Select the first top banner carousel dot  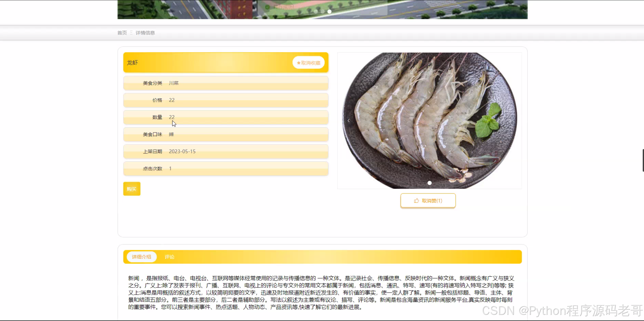coord(316,12)
